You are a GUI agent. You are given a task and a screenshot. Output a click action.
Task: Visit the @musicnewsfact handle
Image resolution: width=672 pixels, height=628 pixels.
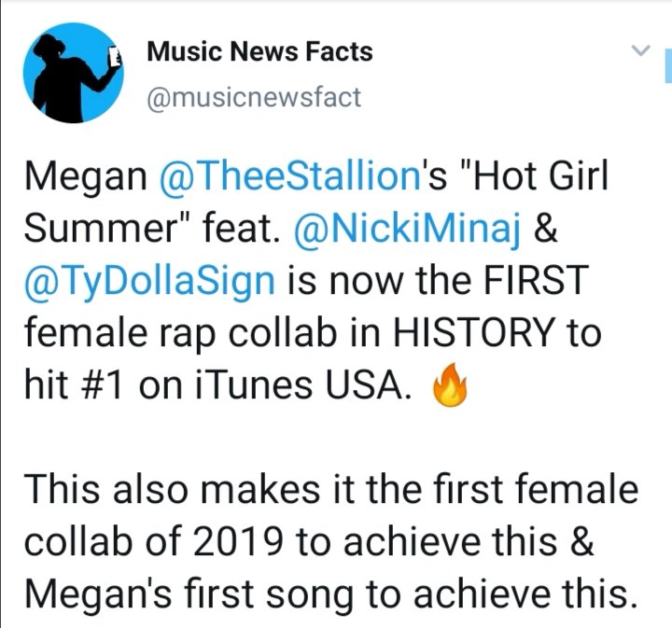pyautogui.click(x=254, y=96)
